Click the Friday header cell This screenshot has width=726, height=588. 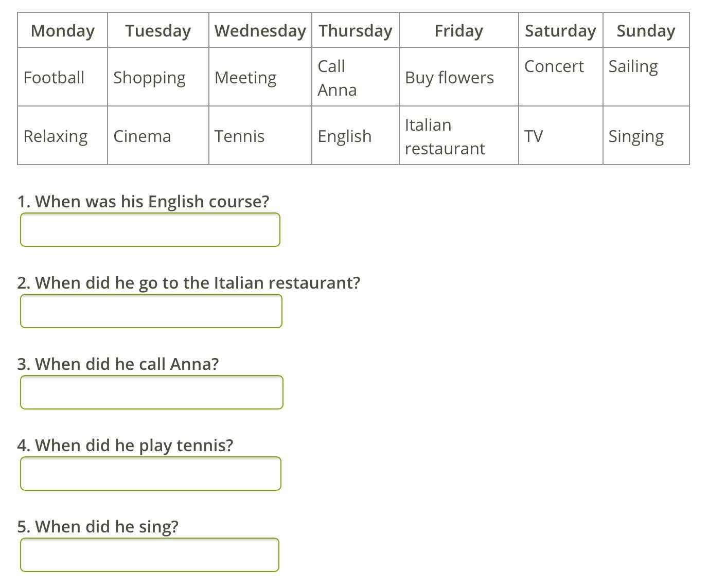[459, 30]
